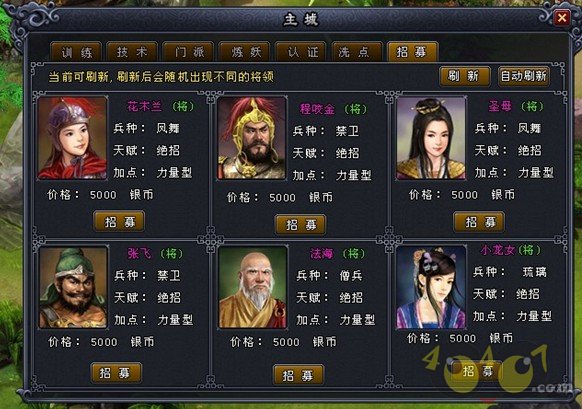Click the 圣母 general portrait
The image size is (582, 409).
tap(431, 138)
